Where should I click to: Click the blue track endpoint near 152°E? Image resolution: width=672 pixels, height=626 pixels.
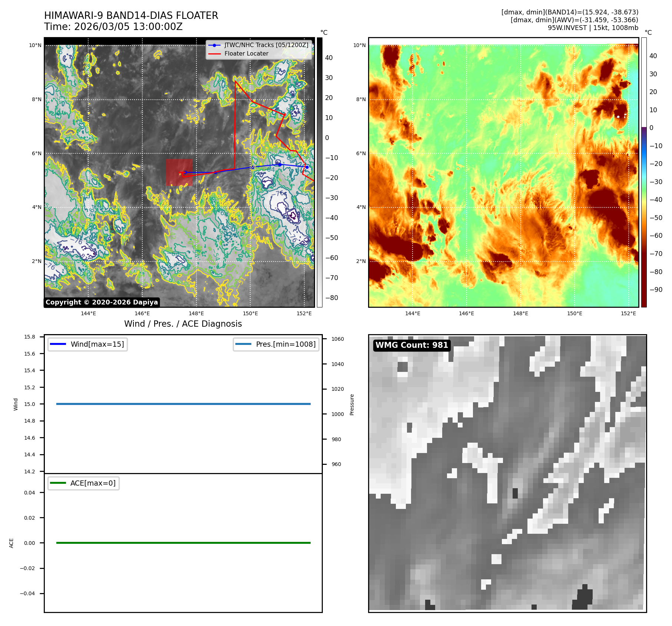pos(307,167)
